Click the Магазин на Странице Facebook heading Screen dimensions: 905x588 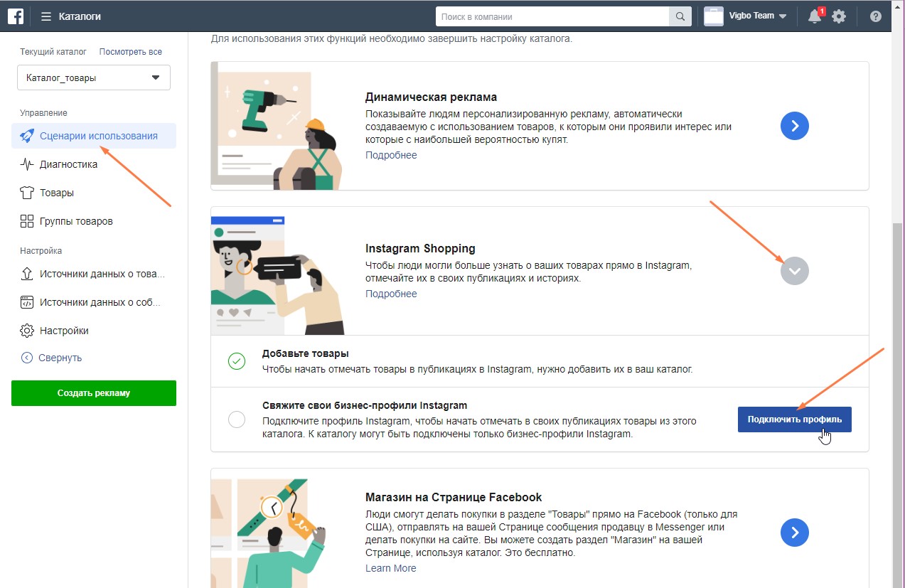[454, 497]
